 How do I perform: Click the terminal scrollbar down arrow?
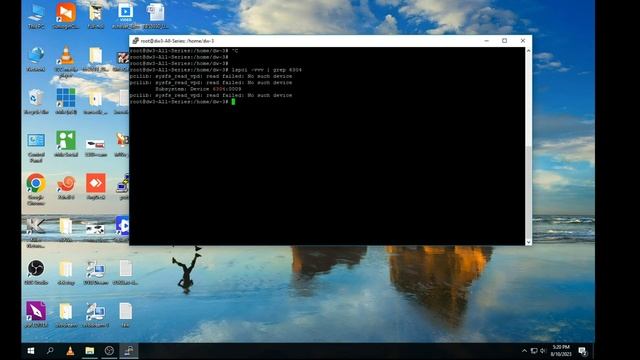[x=529, y=242]
